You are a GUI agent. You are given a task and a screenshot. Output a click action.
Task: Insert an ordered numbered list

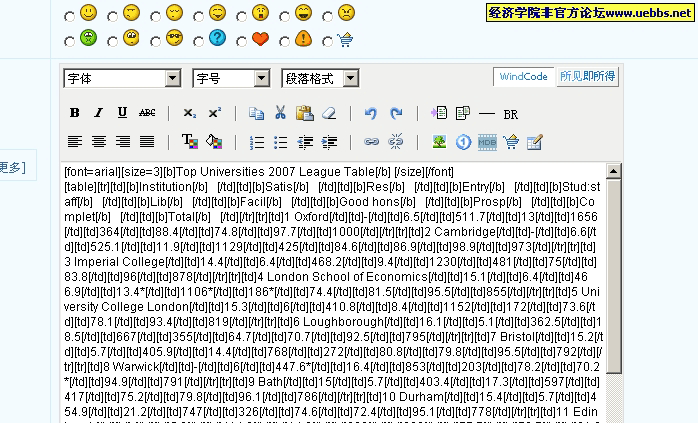point(257,142)
